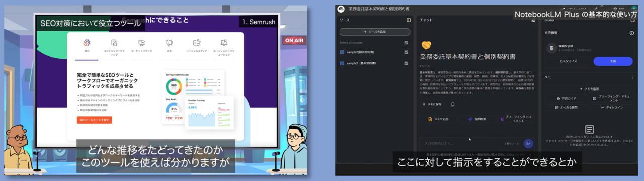The height and width of the screenshot is (181, 644).
Task: Click the NotebookLM logo icon
Action: click(341, 9)
